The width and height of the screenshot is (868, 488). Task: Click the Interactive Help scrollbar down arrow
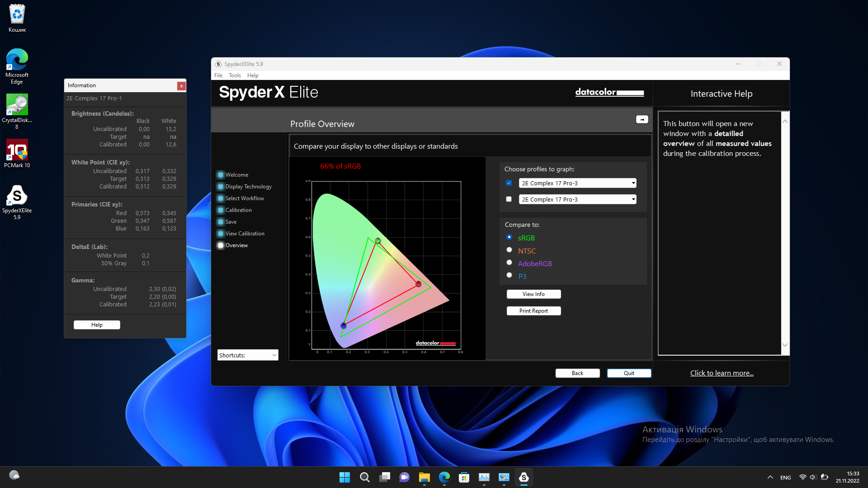pyautogui.click(x=785, y=345)
